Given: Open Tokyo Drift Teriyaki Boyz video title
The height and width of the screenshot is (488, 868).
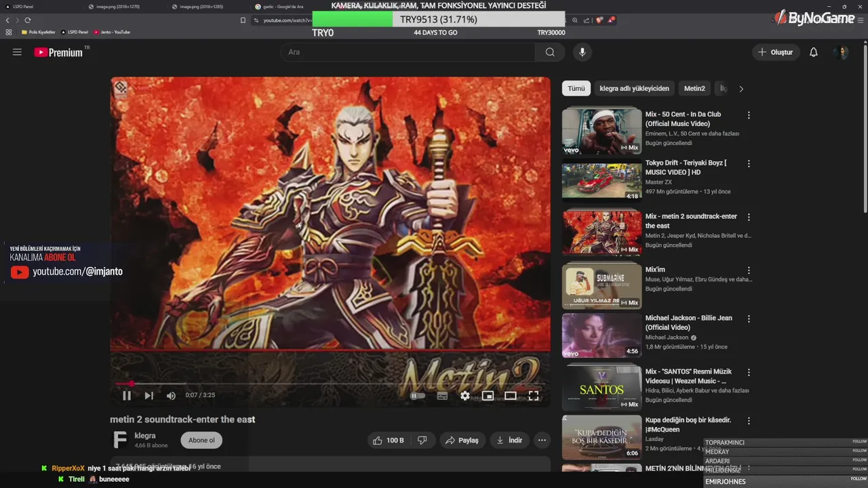Looking at the screenshot, I should pyautogui.click(x=686, y=167).
